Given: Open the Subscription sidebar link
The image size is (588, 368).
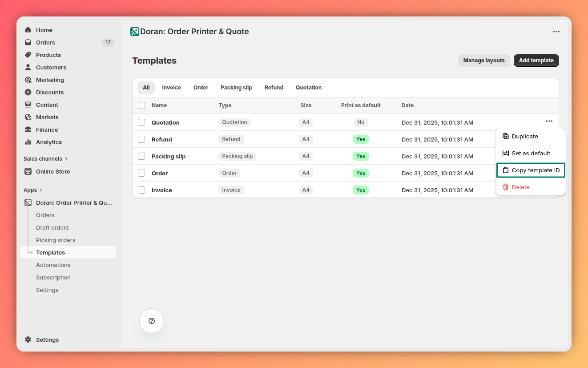Looking at the screenshot, I should click(53, 277).
